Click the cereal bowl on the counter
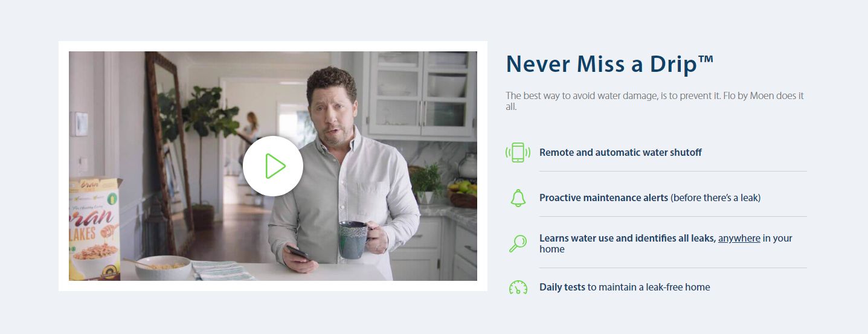The height and width of the screenshot is (334, 868). coord(162,268)
